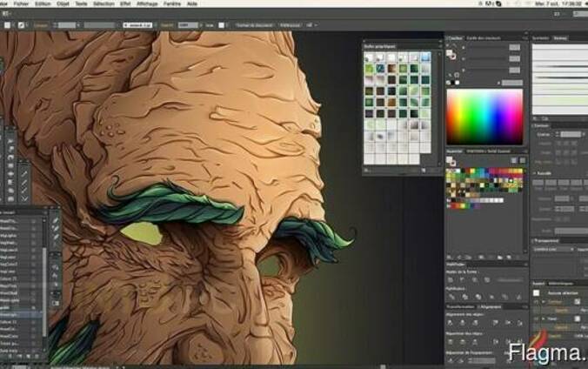Switch Nuancier panel to thumbnail view
The height and width of the screenshot is (369, 588).
(522, 160)
